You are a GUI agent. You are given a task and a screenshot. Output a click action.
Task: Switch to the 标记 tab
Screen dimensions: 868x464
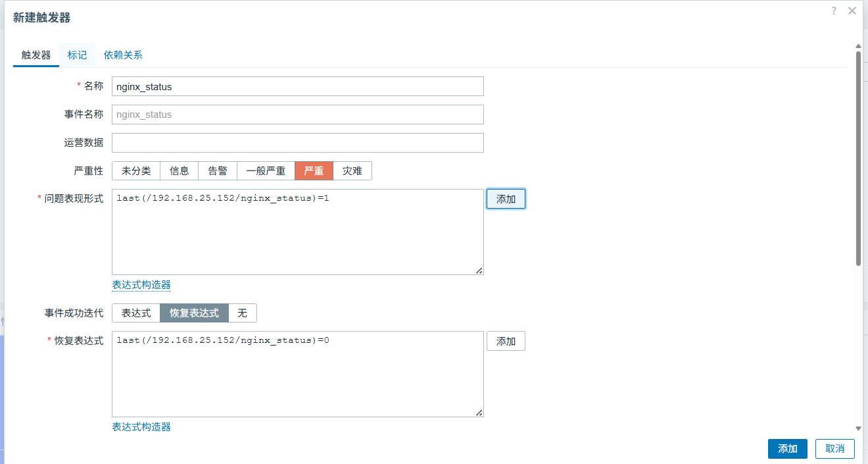pyautogui.click(x=77, y=55)
